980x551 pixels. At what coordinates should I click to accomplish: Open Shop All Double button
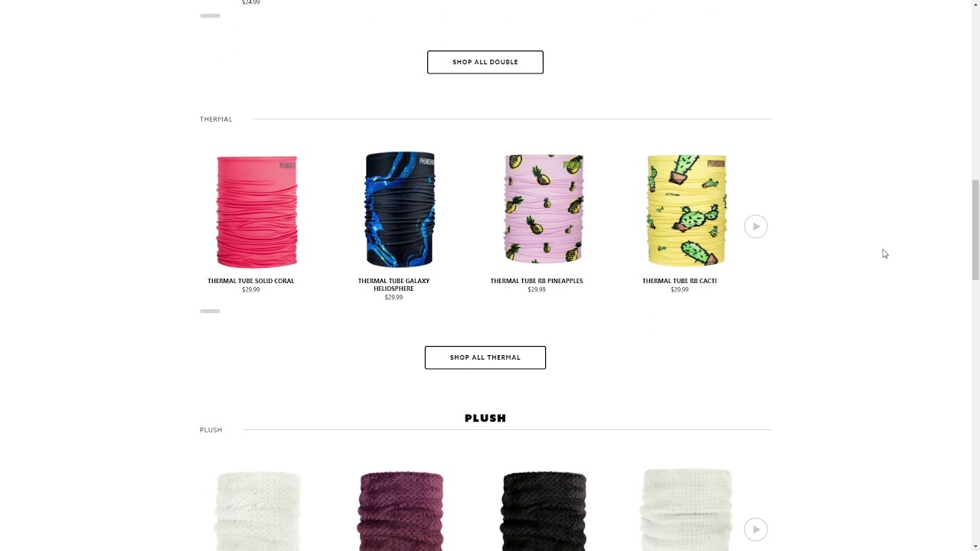click(x=485, y=62)
